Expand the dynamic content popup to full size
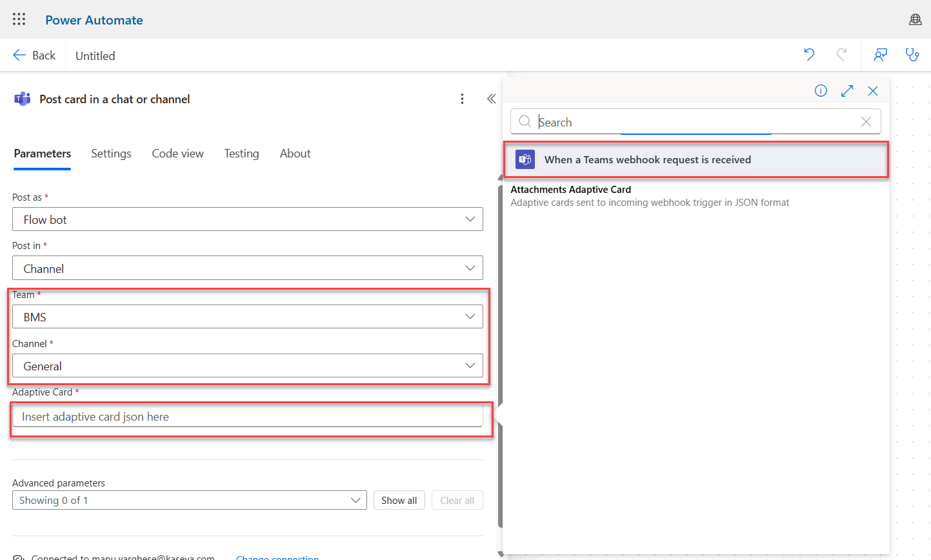Screen dimensions: 931x560 click(847, 91)
